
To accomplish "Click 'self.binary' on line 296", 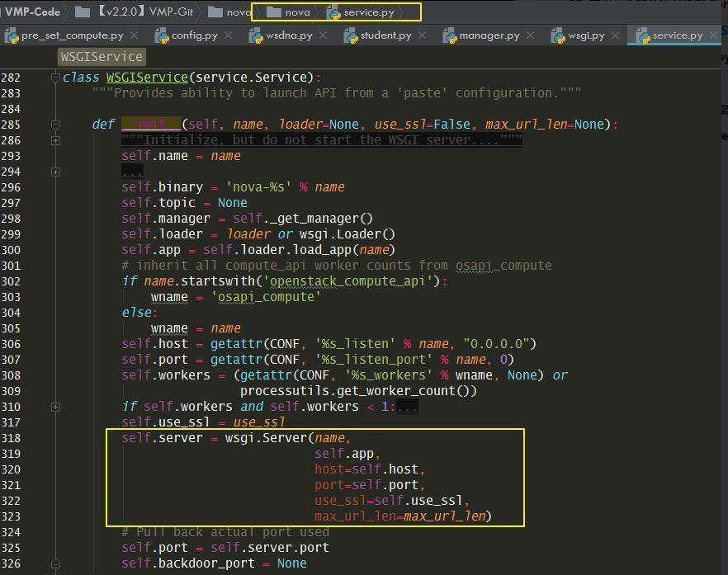I will (162, 187).
